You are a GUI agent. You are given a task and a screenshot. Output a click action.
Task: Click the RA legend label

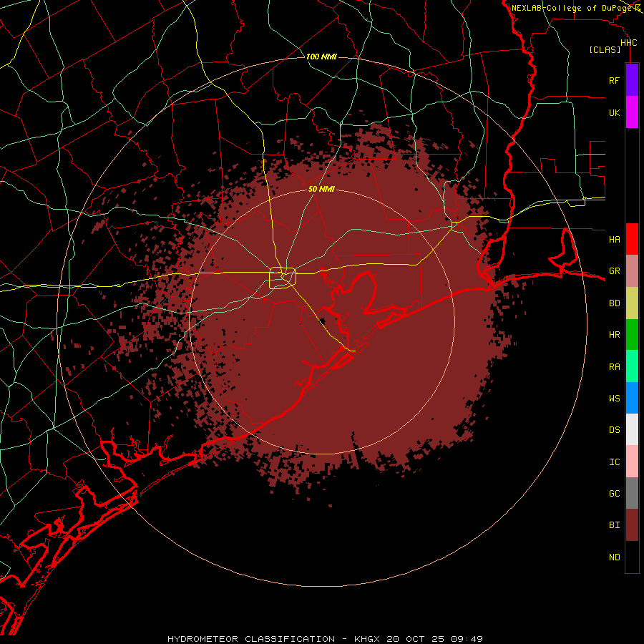coord(614,367)
